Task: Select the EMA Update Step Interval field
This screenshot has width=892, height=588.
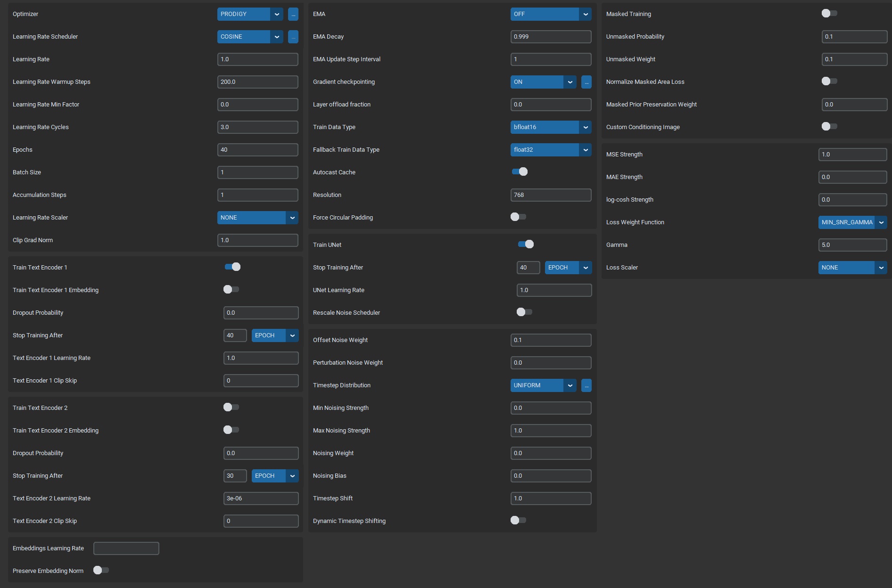Action: pos(551,59)
